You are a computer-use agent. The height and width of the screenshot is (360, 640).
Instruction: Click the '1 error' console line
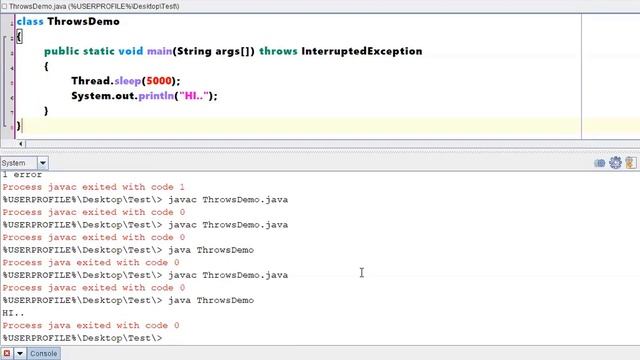coord(22,175)
